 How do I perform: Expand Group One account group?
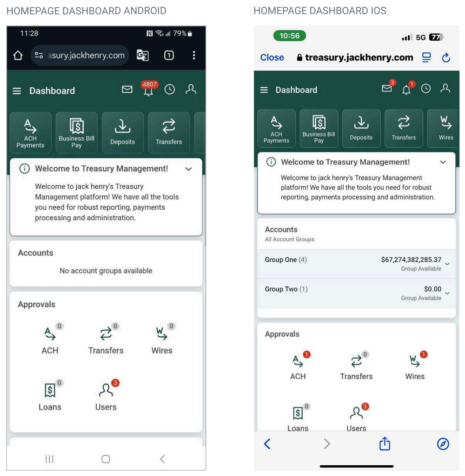click(356, 264)
